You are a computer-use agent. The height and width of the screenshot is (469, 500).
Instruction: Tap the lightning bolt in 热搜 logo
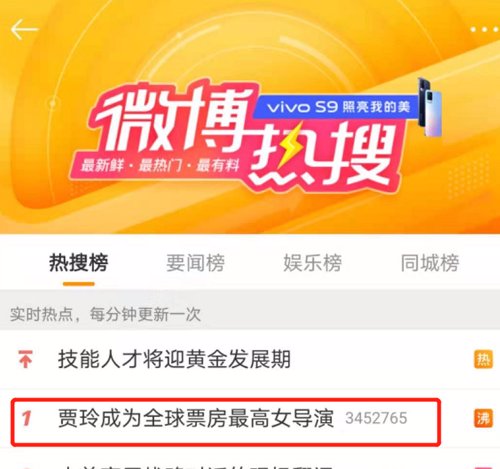(289, 145)
